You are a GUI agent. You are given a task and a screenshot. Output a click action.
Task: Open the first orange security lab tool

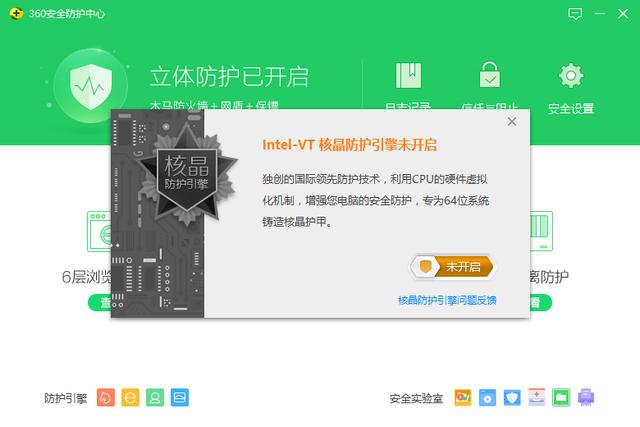[462, 397]
